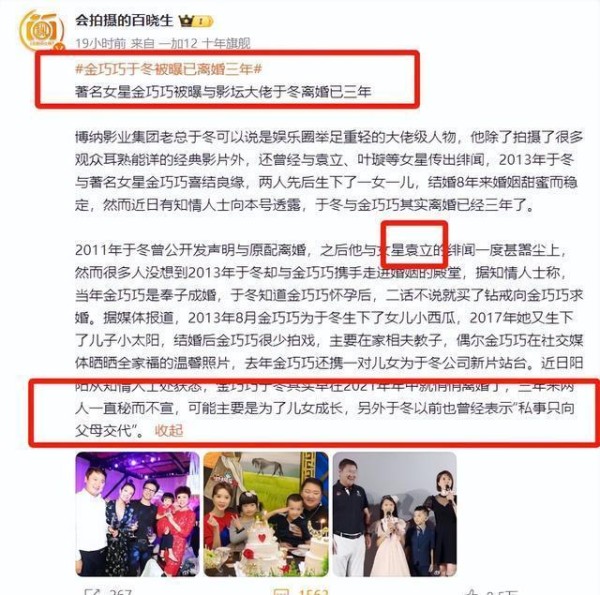This screenshot has width=600, height=595.
Task: Open the third photo of the family on stage
Action: (x=395, y=514)
